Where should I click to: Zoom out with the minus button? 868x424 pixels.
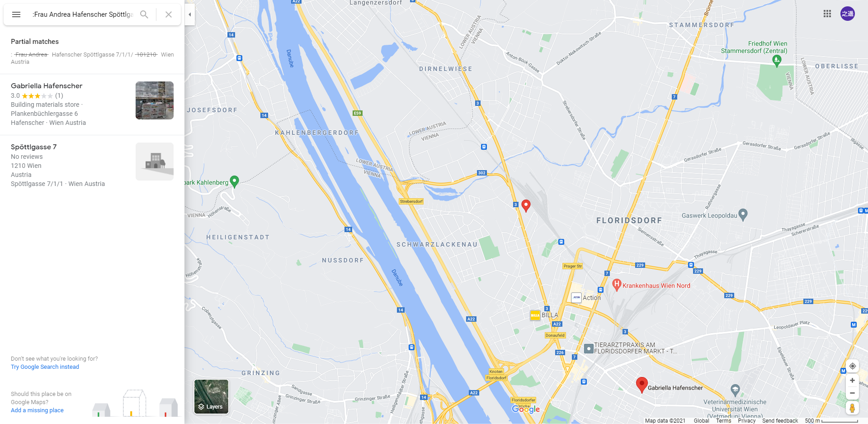(852, 393)
